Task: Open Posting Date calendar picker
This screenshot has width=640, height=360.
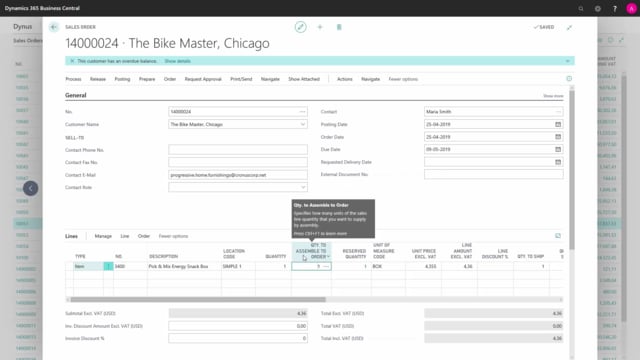Action: (558, 124)
